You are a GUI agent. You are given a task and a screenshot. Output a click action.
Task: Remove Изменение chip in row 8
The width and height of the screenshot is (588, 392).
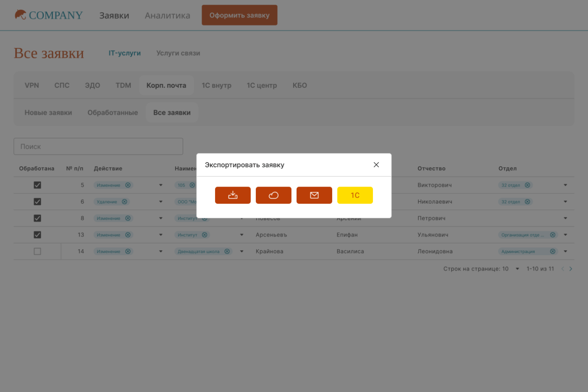[x=128, y=218]
